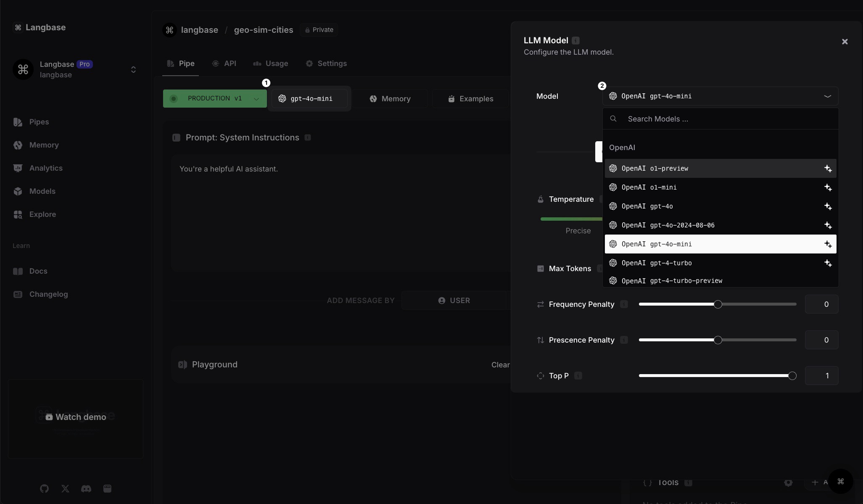Switch to the API tab

(x=224, y=63)
